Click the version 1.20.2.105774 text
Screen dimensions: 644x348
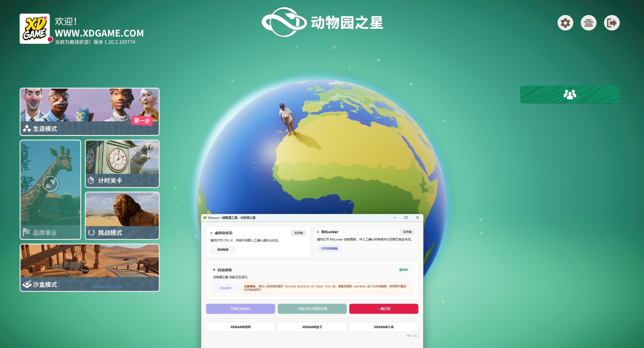click(x=114, y=42)
